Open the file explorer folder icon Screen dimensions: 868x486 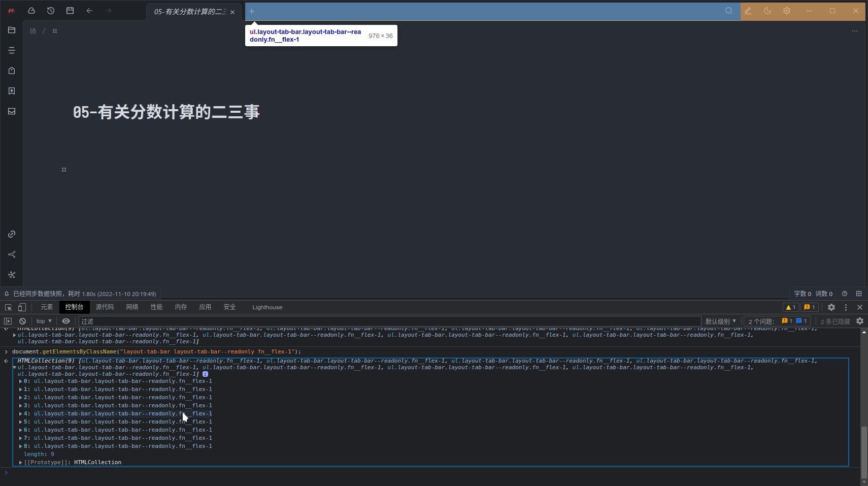(x=12, y=30)
